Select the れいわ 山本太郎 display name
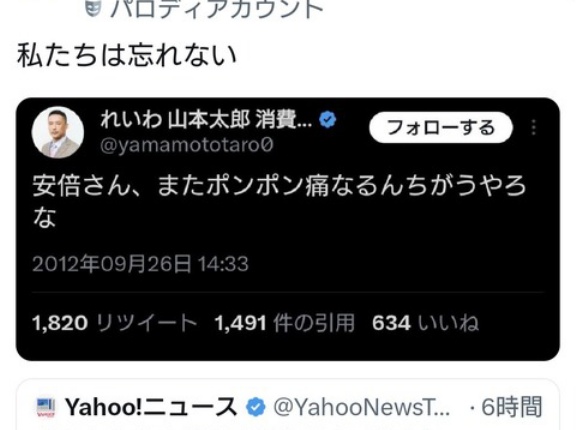Image resolution: width=576 pixels, height=430 pixels. [206, 120]
